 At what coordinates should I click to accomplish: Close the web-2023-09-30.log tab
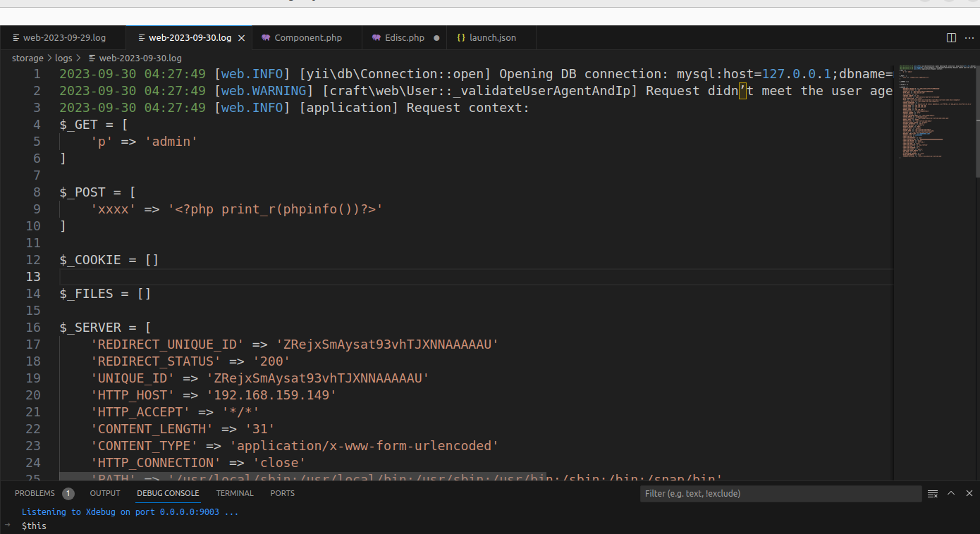(x=242, y=38)
